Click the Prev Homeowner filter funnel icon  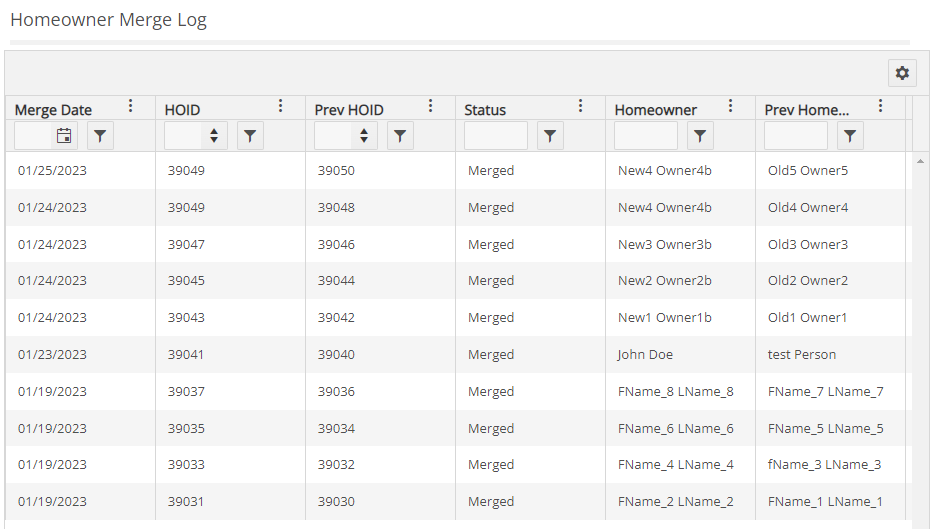tap(850, 136)
